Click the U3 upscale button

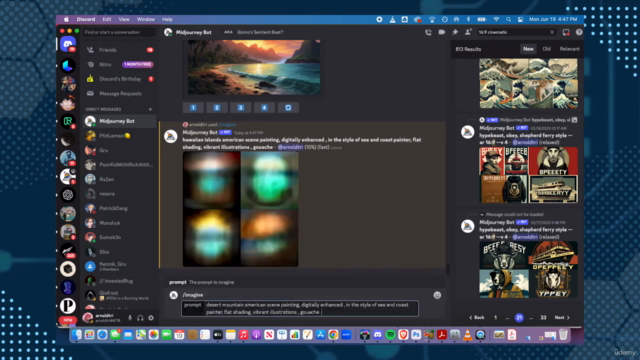[x=240, y=108]
